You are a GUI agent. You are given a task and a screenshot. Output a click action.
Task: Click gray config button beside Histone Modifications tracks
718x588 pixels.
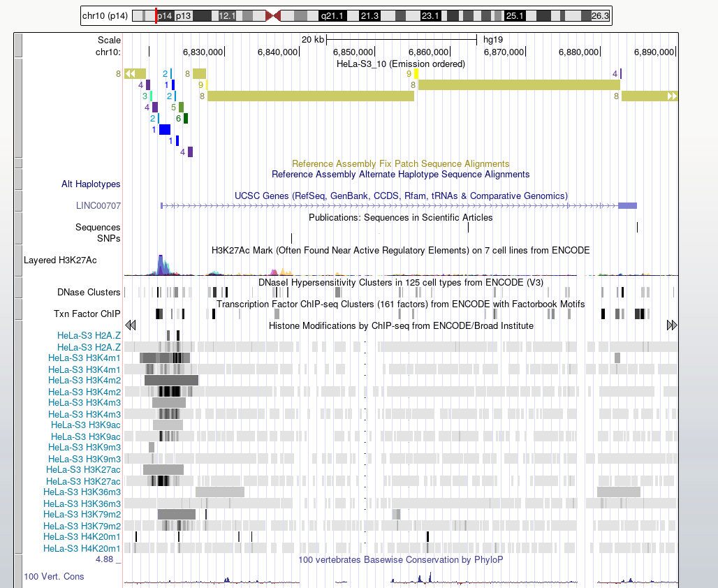point(18,437)
